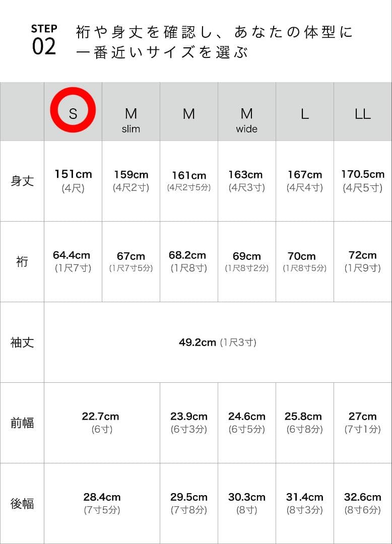Click the 後幅 row label
This screenshot has height=544, width=392.
22,504
